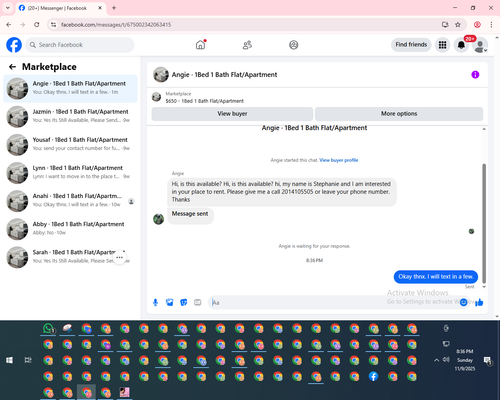Image resolution: width=500 pixels, height=400 pixels.
Task: Open the install app icon in address bar
Action: 445,25
